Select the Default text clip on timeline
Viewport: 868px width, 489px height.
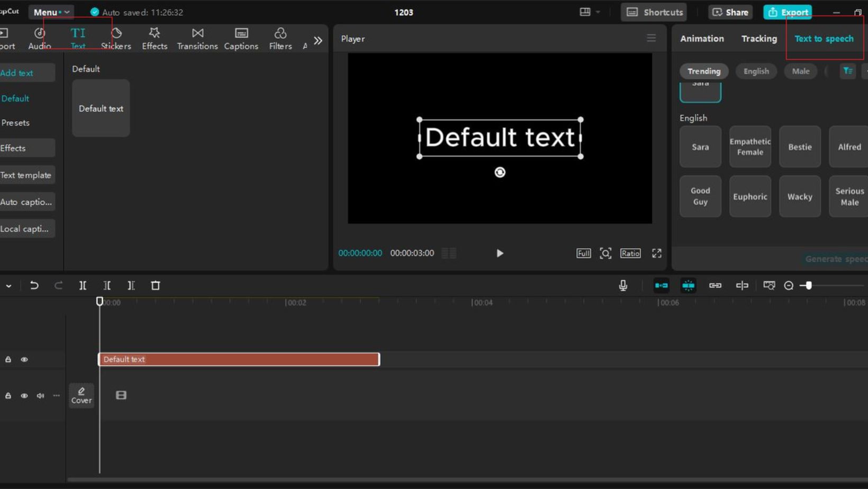(239, 359)
